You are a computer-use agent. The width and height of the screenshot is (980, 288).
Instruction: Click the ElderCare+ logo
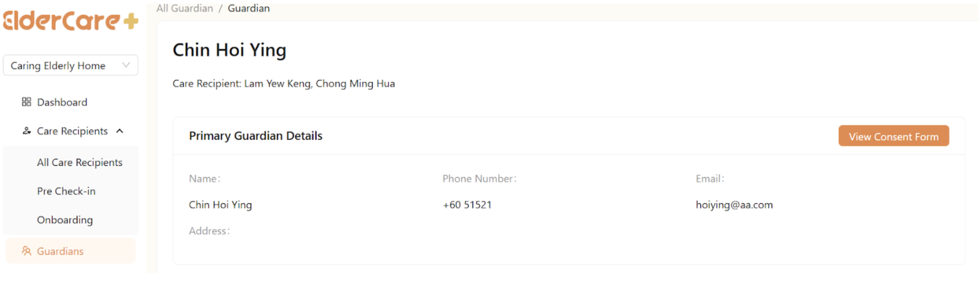(x=70, y=20)
